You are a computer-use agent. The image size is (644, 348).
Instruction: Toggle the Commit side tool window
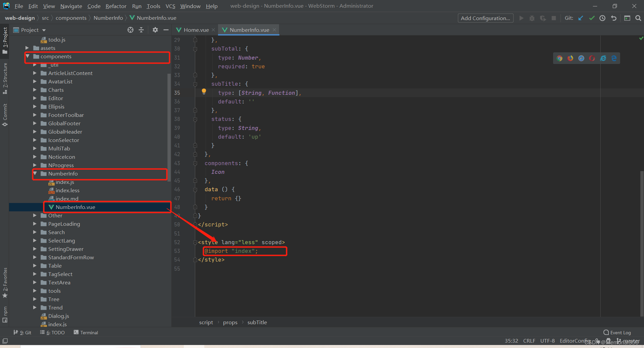[x=5, y=115]
